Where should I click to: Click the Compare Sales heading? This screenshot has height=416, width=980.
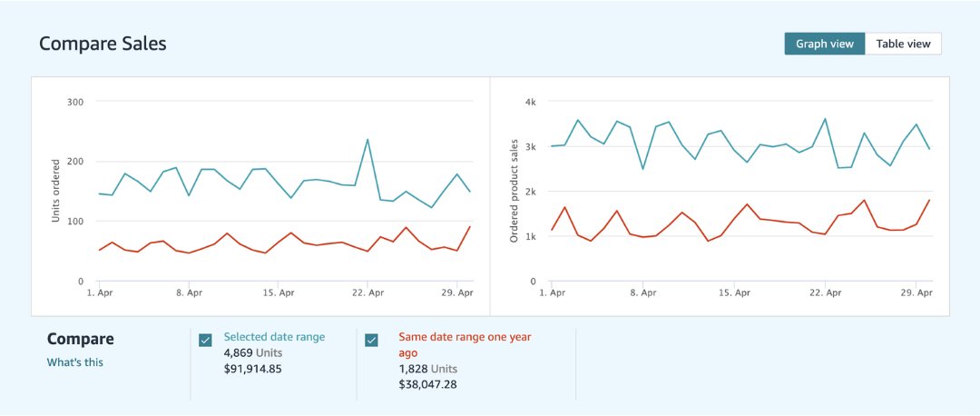click(103, 44)
